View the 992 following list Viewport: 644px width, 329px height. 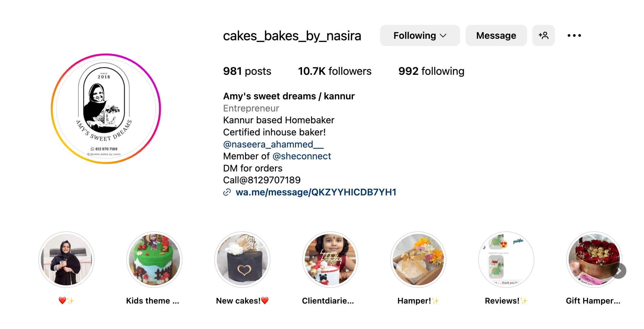[x=431, y=71]
